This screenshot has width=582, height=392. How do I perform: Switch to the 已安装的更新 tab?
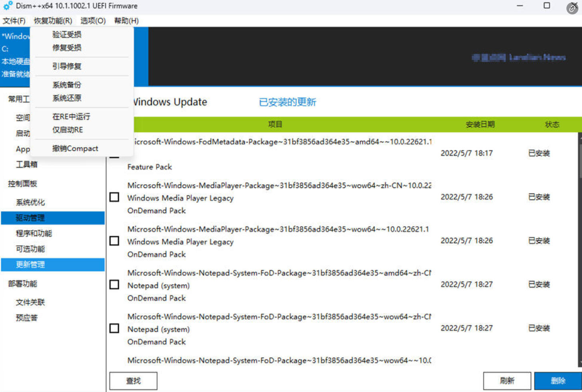(287, 102)
